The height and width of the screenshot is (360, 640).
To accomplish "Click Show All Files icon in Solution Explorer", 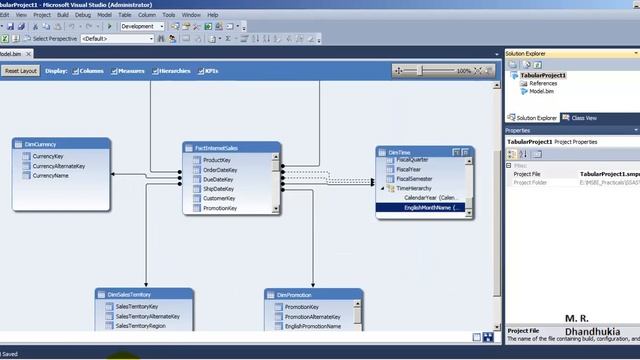I will 526,65.
